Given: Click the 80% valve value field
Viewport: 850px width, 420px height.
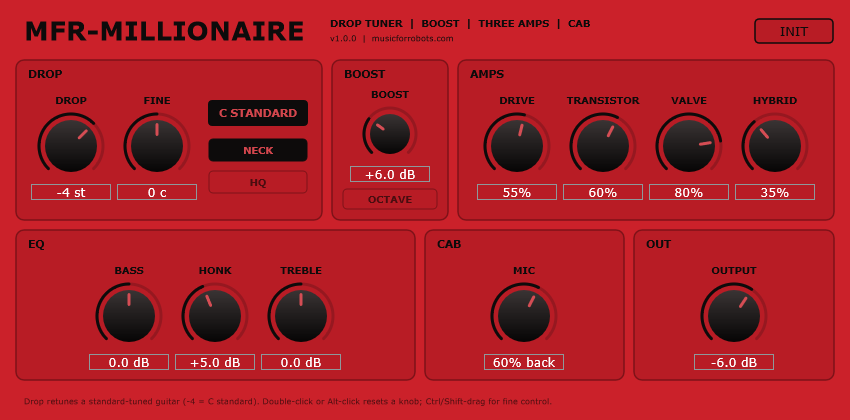Looking at the screenshot, I should [x=689, y=192].
